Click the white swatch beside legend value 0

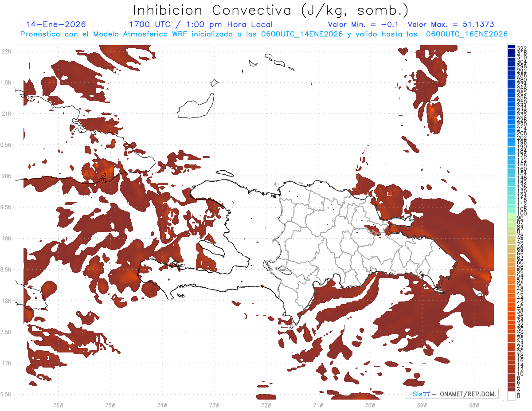coord(512,396)
